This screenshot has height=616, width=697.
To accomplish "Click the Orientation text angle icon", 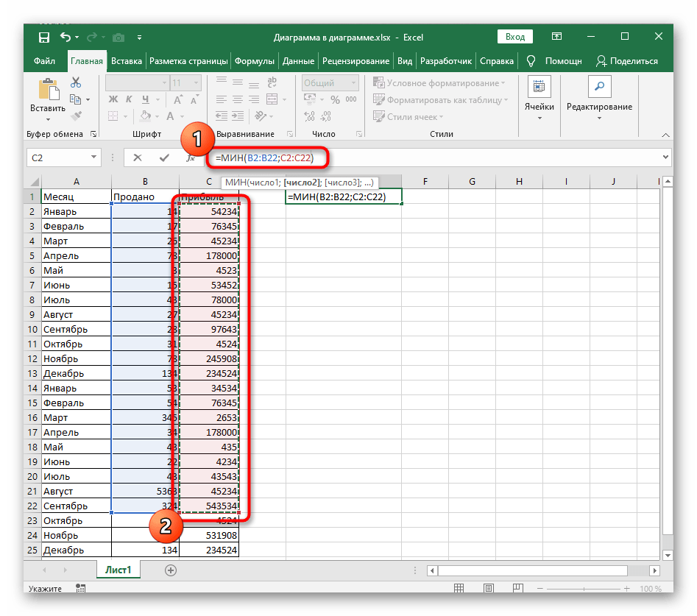I will (260, 116).
